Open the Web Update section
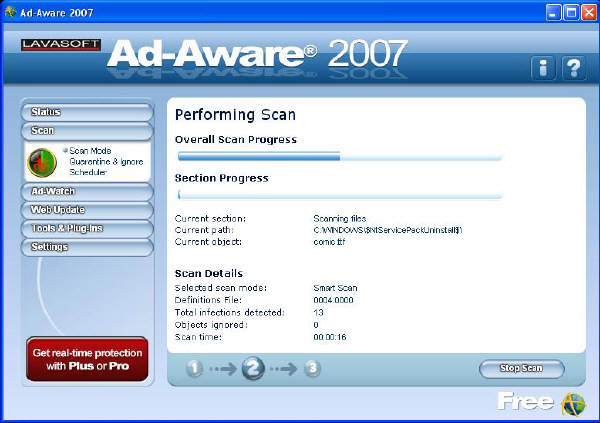600x423 pixels. pyautogui.click(x=87, y=210)
